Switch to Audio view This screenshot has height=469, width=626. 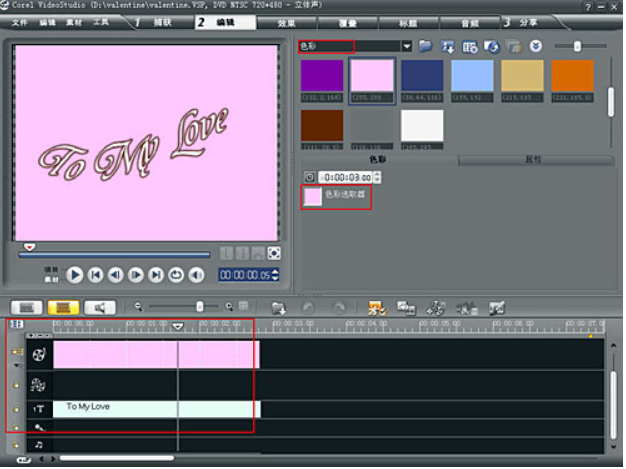pos(100,307)
